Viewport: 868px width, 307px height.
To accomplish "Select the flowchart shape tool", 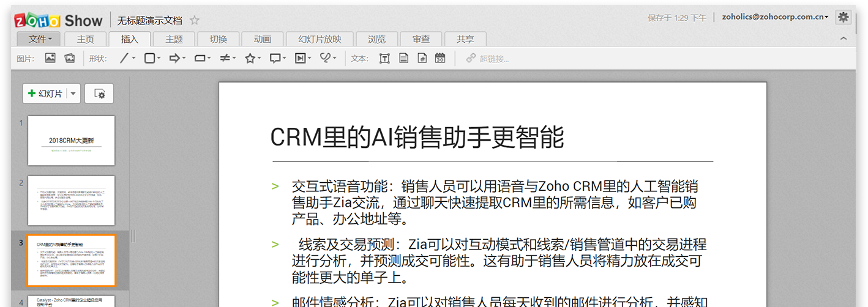I will (x=200, y=58).
